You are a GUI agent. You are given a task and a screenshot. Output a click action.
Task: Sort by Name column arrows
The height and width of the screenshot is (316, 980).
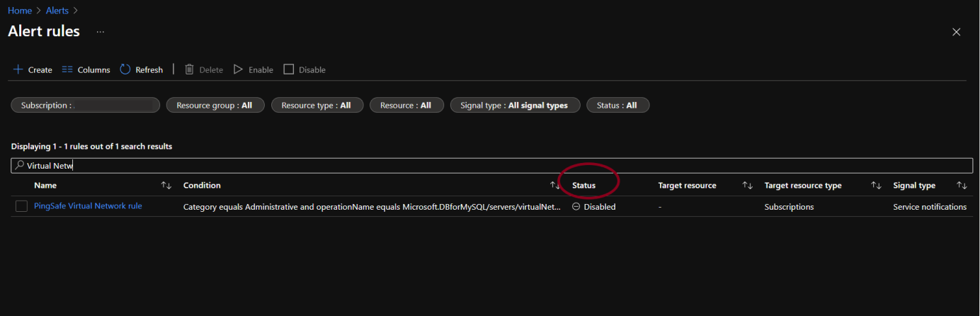[166, 186]
